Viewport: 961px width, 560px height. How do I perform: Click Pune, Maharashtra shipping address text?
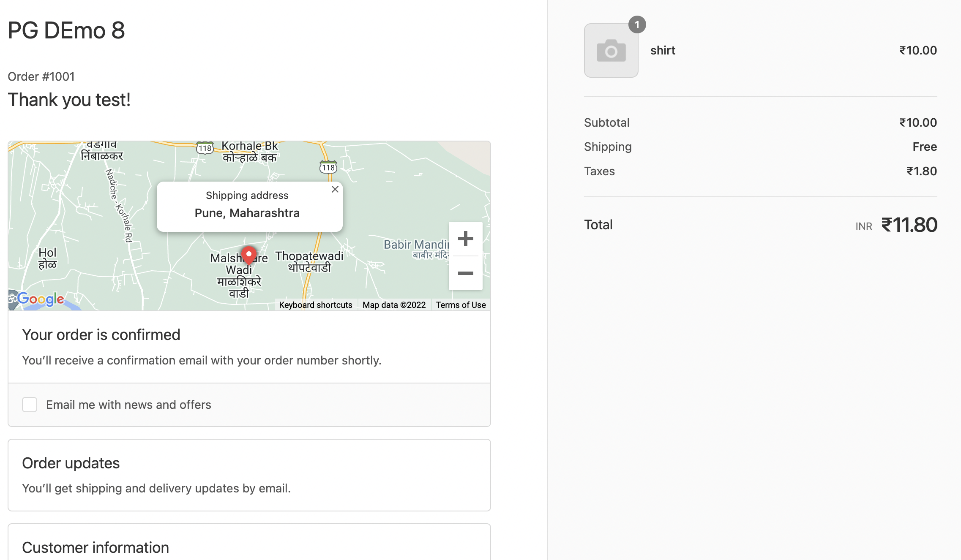pyautogui.click(x=247, y=213)
